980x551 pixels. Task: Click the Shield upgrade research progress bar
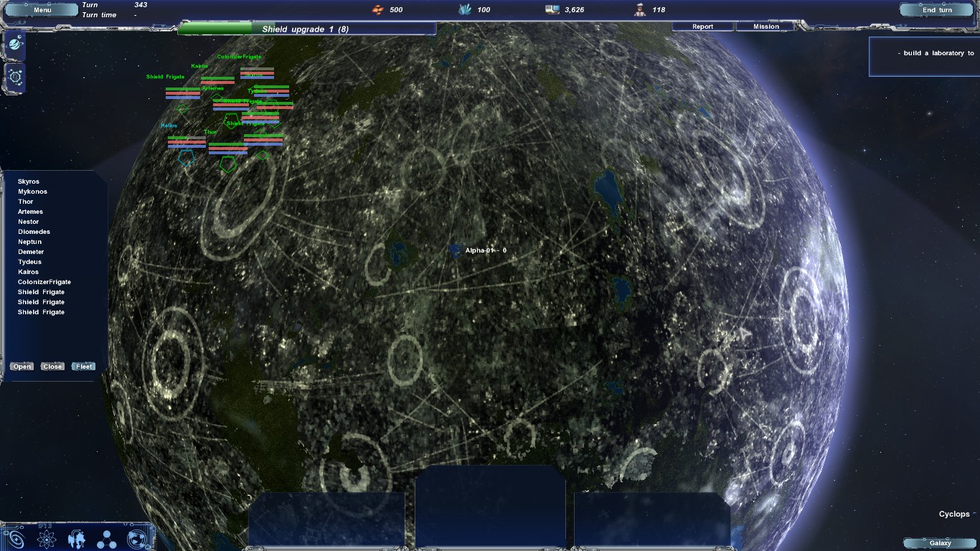coord(307,29)
